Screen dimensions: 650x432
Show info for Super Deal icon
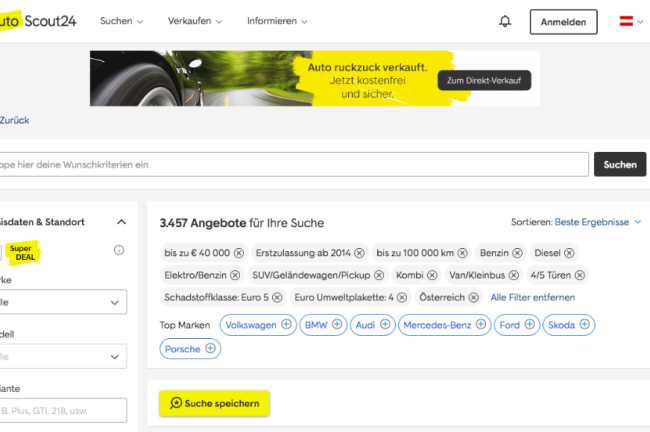point(119,250)
